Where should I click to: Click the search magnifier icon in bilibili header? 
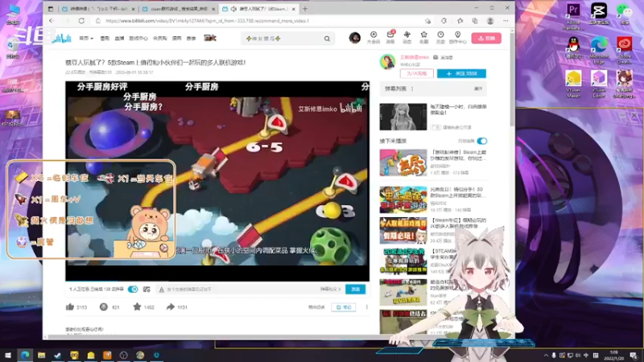327,39
